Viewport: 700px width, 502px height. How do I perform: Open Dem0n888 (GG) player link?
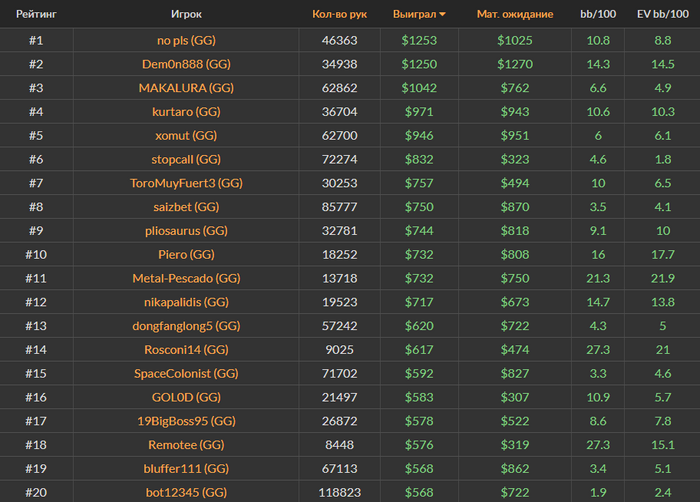pyautogui.click(x=186, y=64)
